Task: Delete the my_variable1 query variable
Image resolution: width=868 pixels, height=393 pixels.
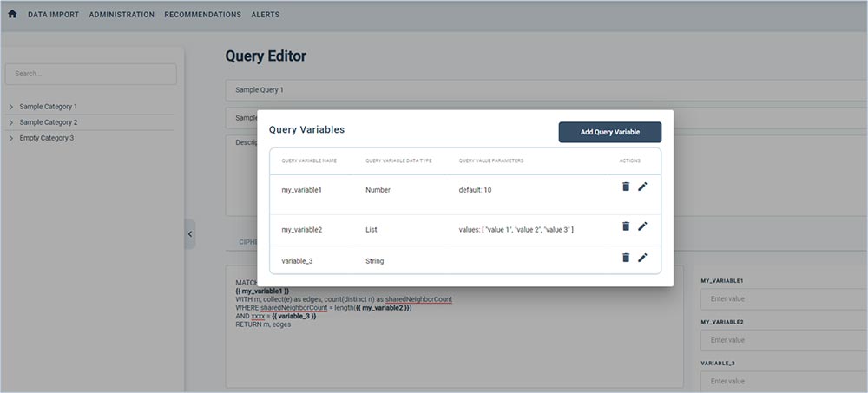Action: 626,187
